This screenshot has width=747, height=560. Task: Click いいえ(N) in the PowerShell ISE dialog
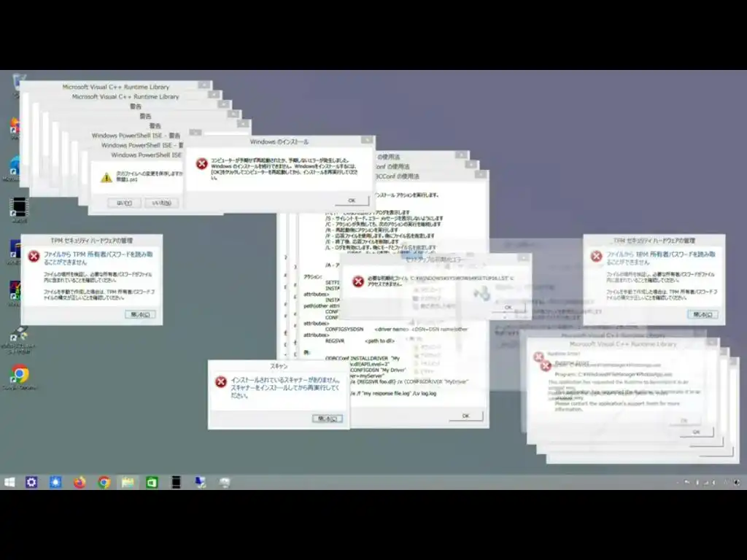pos(161,203)
